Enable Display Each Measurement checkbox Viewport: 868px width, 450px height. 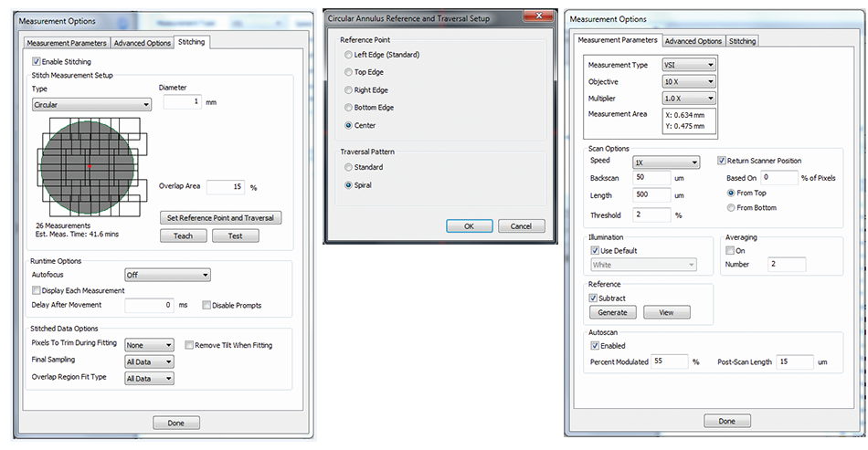37,290
